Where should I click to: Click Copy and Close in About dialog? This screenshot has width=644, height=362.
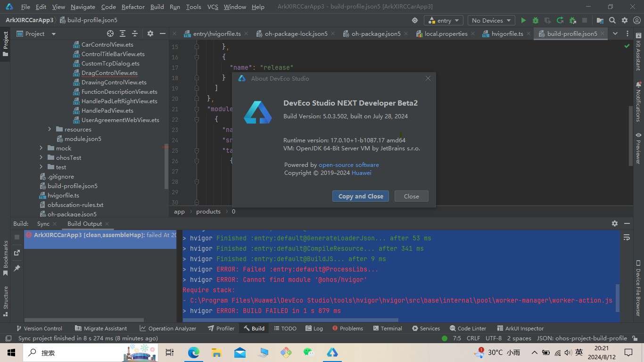click(x=361, y=196)
